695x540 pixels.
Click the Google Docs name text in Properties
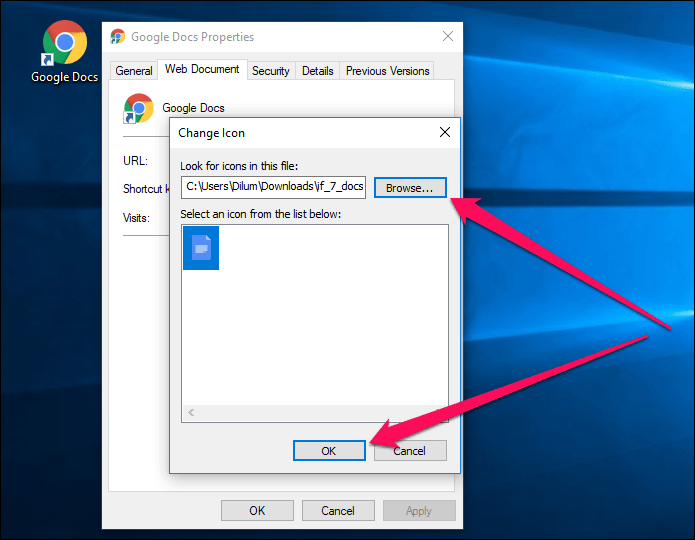click(193, 108)
